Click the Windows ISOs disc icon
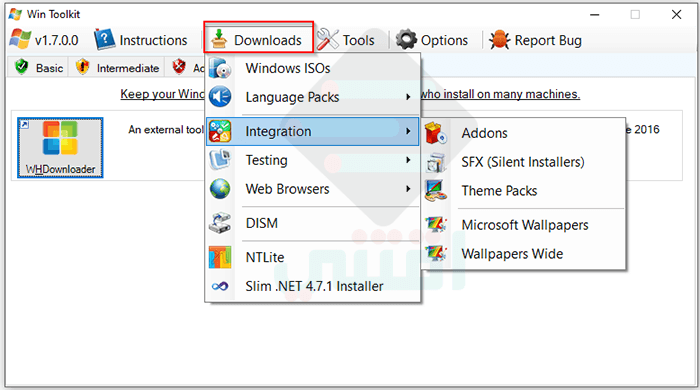This screenshot has width=700, height=390. click(220, 68)
